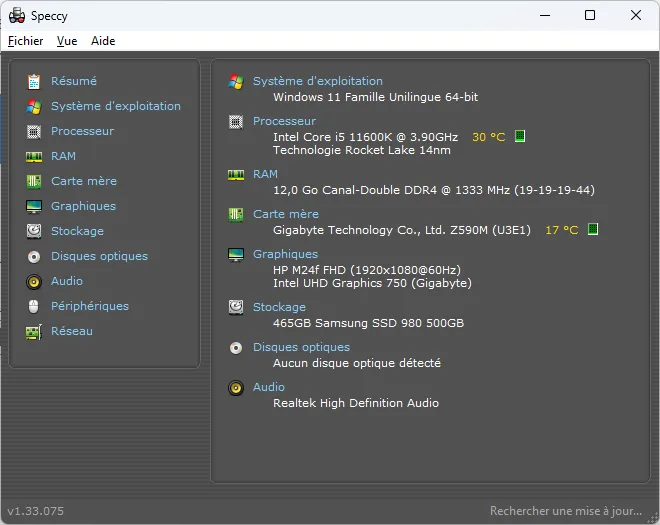Click the RAM stick icon in sidebar

point(34,157)
